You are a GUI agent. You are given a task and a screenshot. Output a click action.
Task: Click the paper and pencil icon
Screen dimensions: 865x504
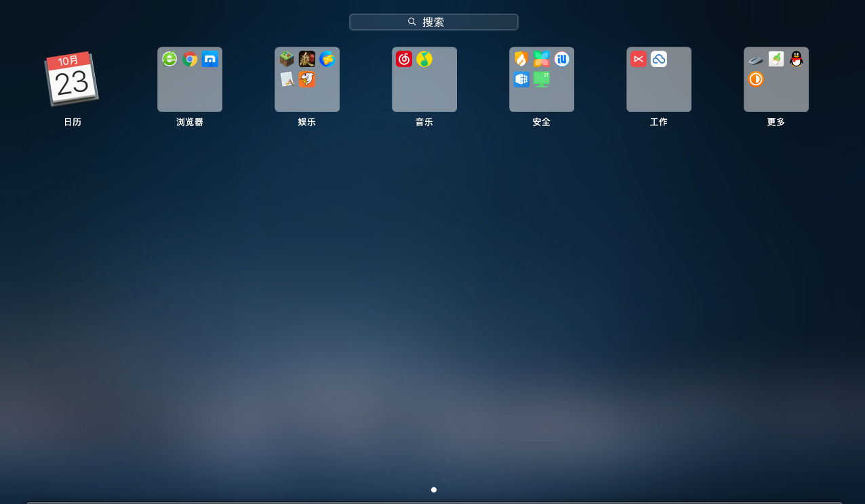click(287, 79)
